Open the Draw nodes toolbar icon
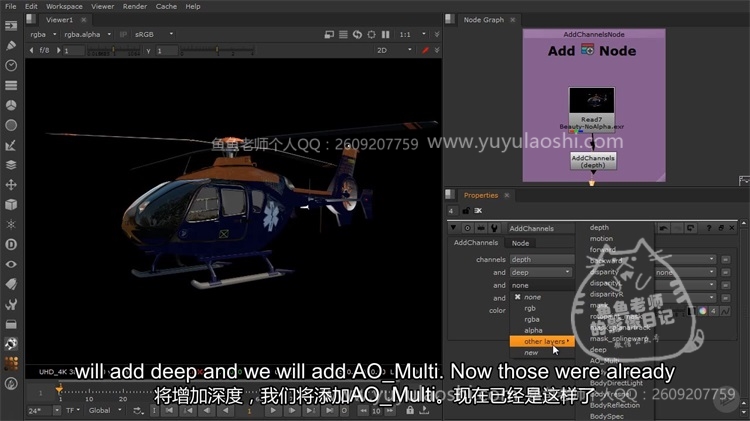Screen dimensions: 750x421 (11, 45)
